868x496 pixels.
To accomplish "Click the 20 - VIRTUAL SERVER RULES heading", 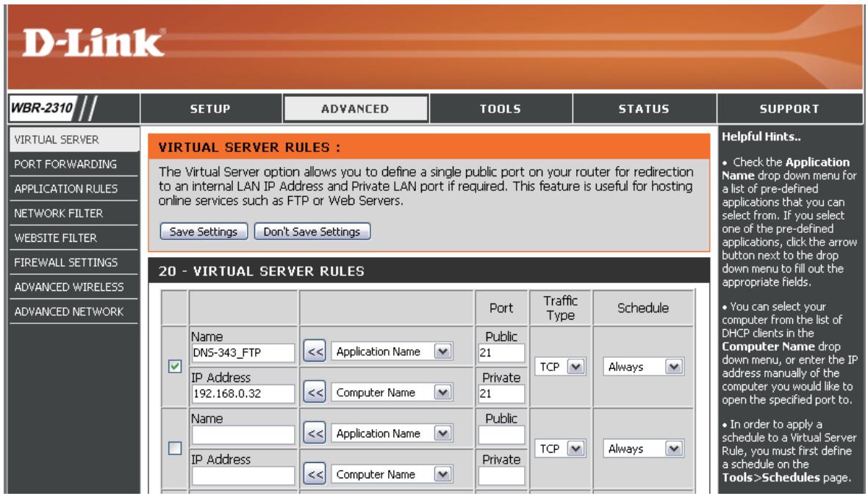I will 262,271.
